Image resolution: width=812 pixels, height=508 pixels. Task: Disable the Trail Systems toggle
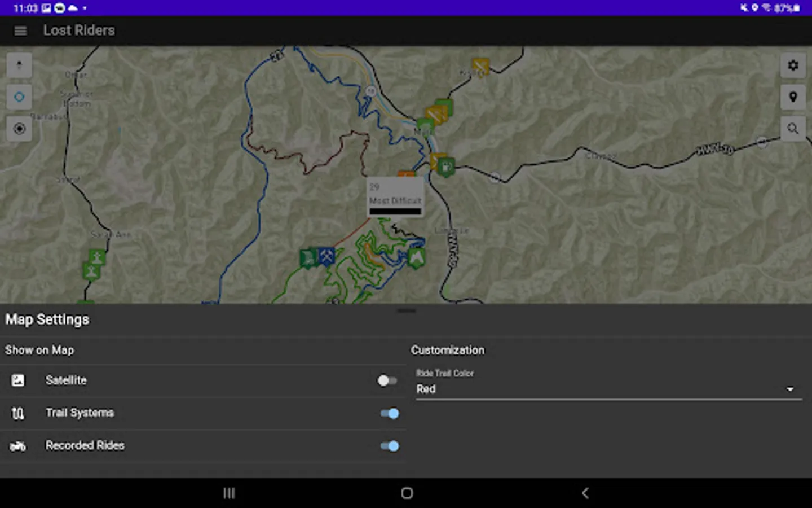click(390, 413)
